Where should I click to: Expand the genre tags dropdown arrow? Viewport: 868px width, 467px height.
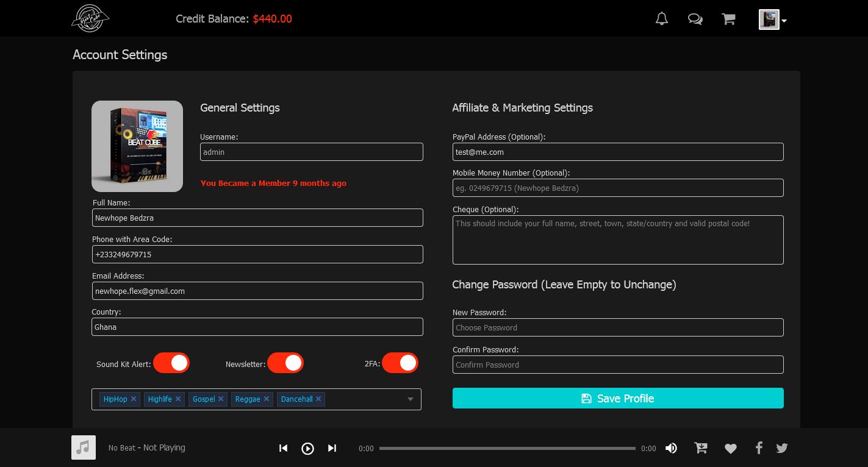(x=411, y=399)
